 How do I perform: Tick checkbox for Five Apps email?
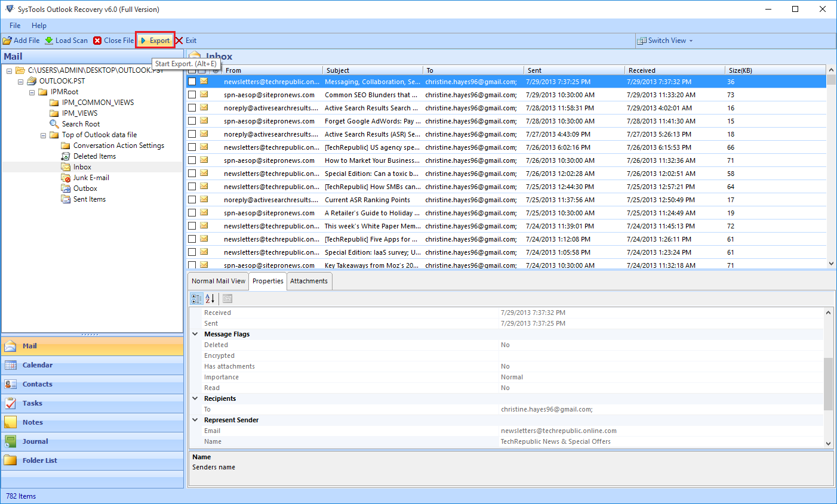click(192, 239)
